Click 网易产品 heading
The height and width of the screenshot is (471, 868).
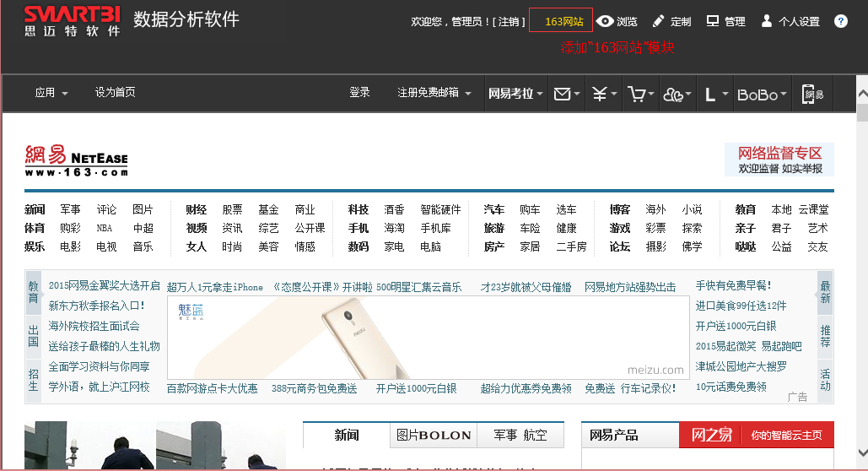pos(613,435)
